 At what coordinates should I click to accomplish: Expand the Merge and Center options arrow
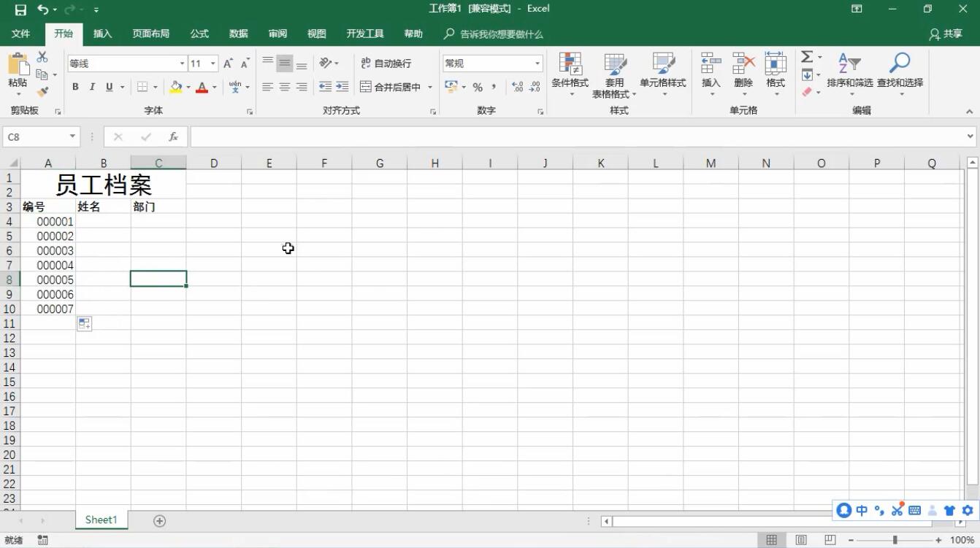(430, 87)
